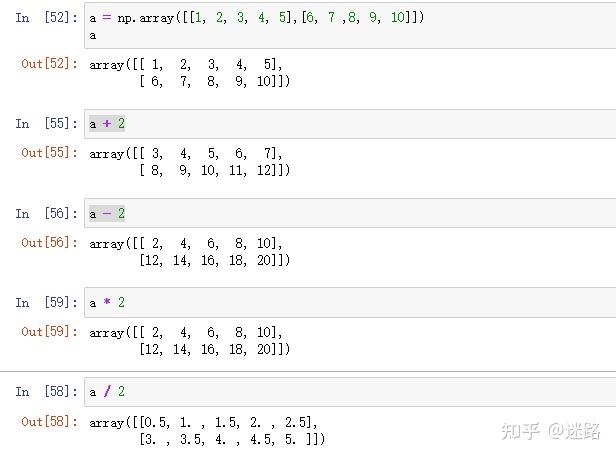Select the 'a - 2' code cell
Viewport: 616px width, 457px height.
[350, 213]
